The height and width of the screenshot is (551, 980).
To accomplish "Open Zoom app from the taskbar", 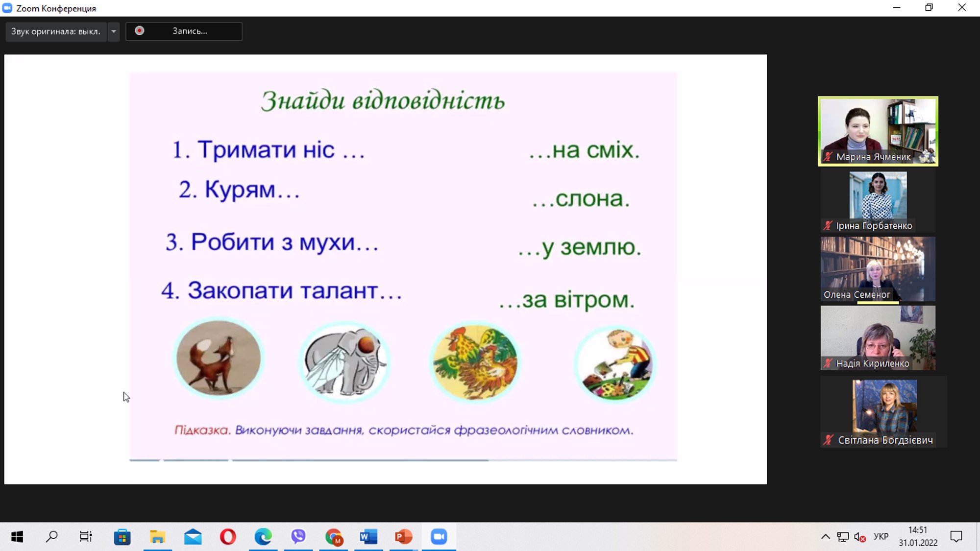I will 439,537.
